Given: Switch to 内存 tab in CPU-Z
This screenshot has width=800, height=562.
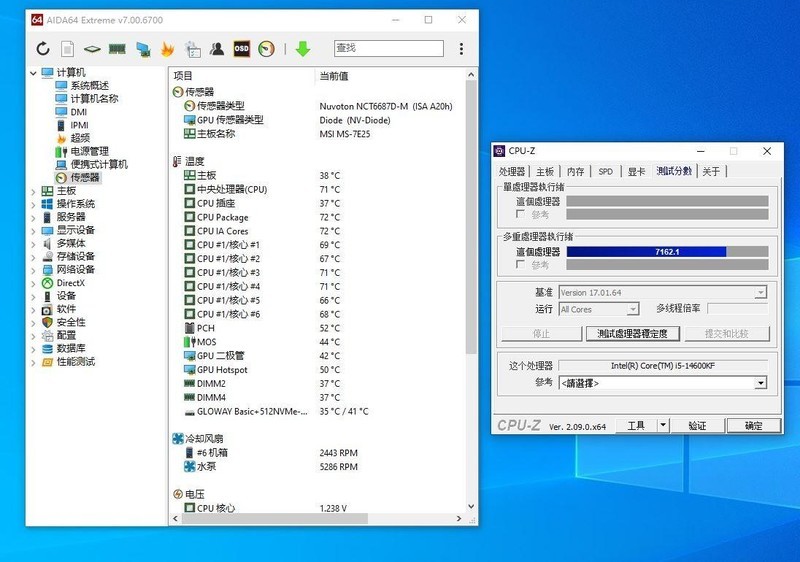Looking at the screenshot, I should coord(575,171).
